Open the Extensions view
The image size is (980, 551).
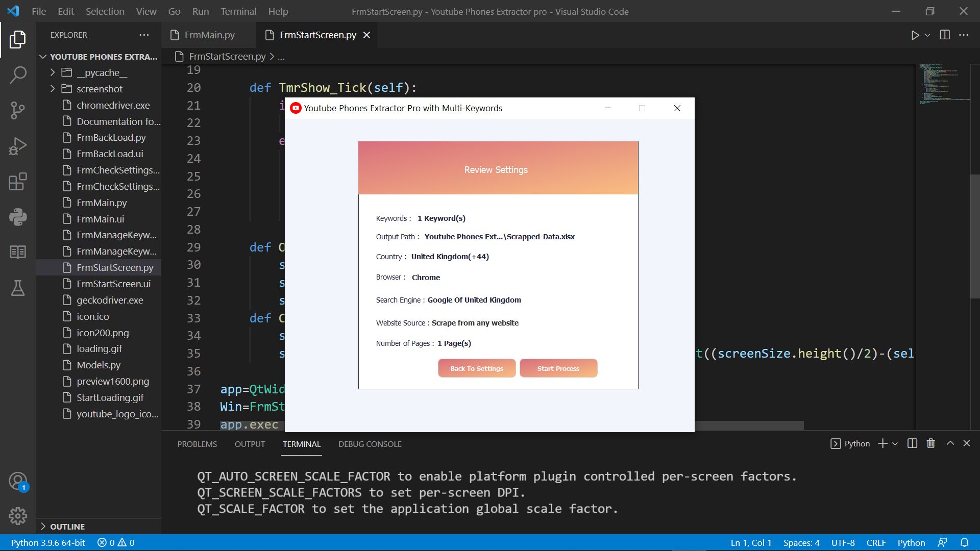(x=18, y=182)
